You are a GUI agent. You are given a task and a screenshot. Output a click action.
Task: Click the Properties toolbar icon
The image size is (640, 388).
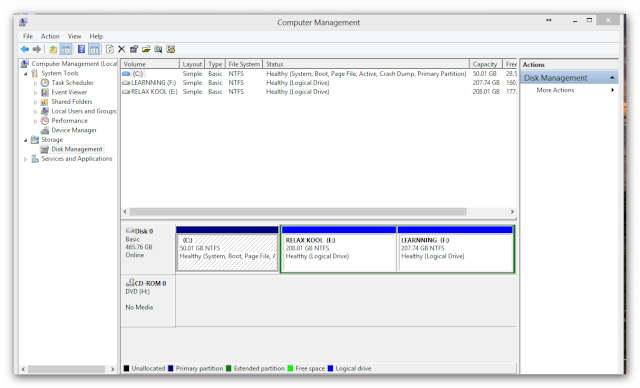pyautogui.click(x=134, y=49)
